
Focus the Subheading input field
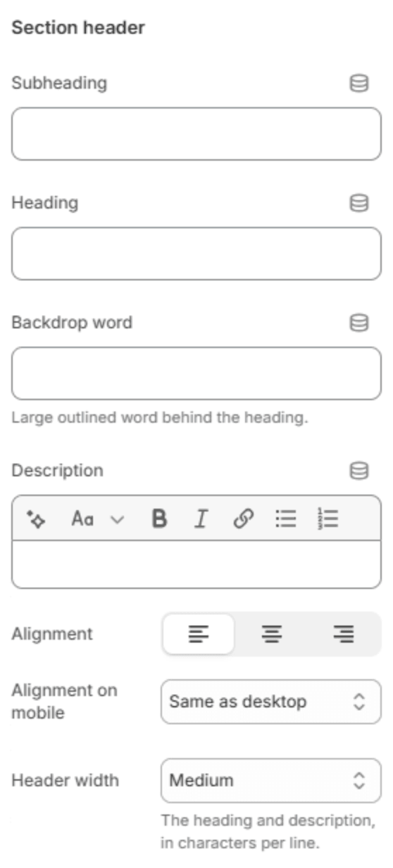pos(196,134)
